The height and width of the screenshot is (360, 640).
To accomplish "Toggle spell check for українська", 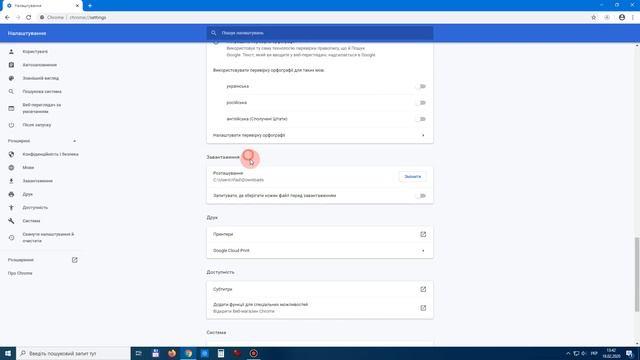I will pyautogui.click(x=421, y=87).
